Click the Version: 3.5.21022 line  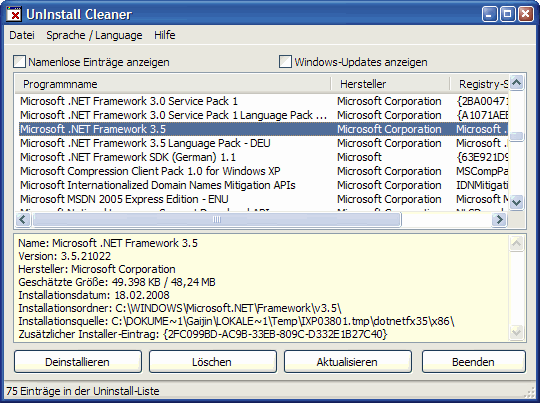coord(64,256)
